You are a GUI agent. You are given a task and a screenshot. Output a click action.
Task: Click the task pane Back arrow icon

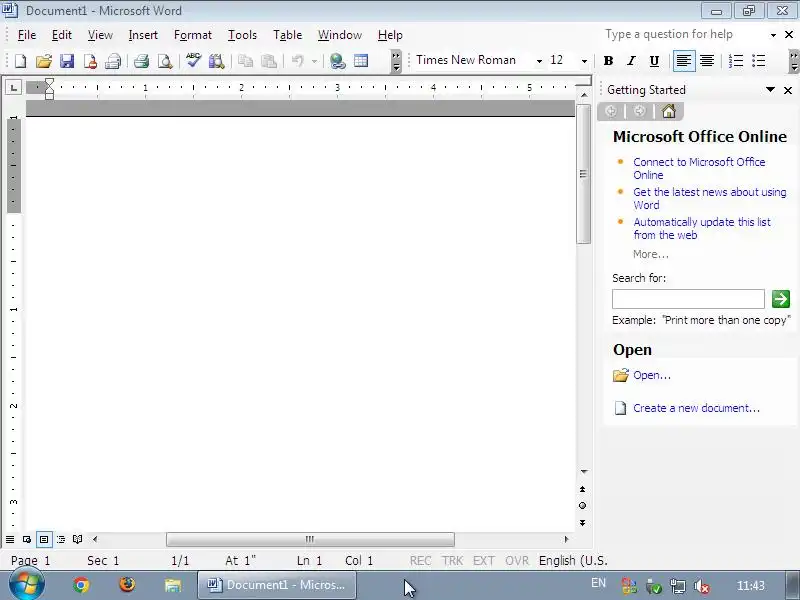[x=611, y=111]
